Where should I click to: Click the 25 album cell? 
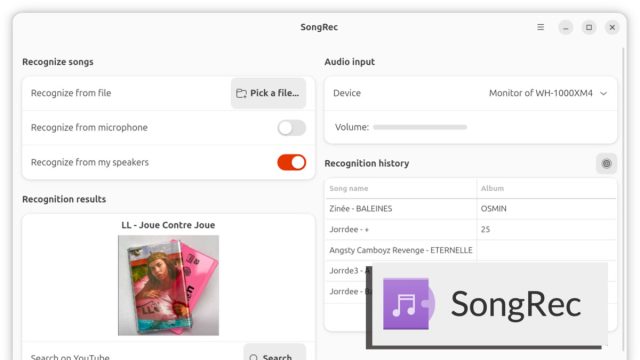[547, 229]
